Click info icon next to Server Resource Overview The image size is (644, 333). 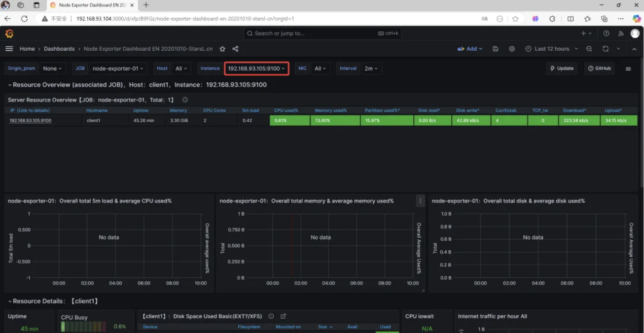[185, 100]
